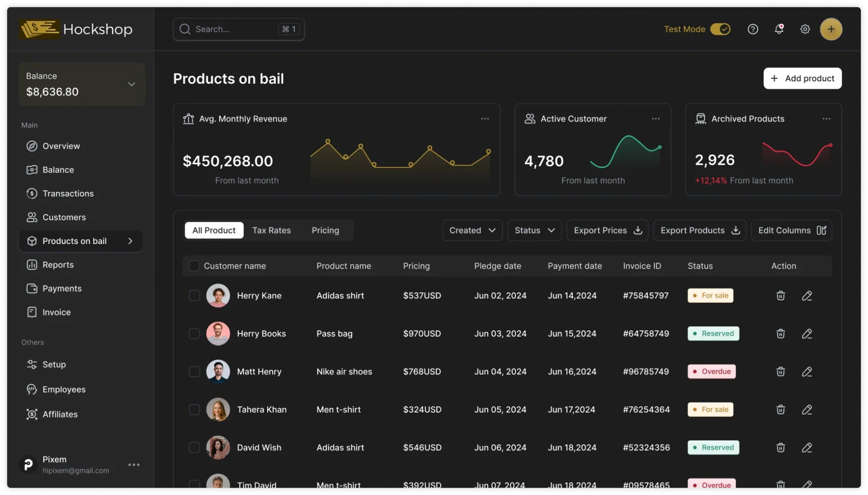The height and width of the screenshot is (495, 868).
Task: Check the Herry Kane row checkbox
Action: (x=194, y=295)
